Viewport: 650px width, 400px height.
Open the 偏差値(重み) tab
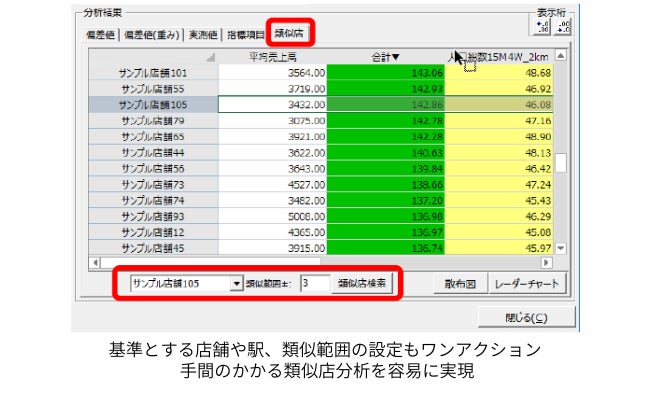point(152,35)
